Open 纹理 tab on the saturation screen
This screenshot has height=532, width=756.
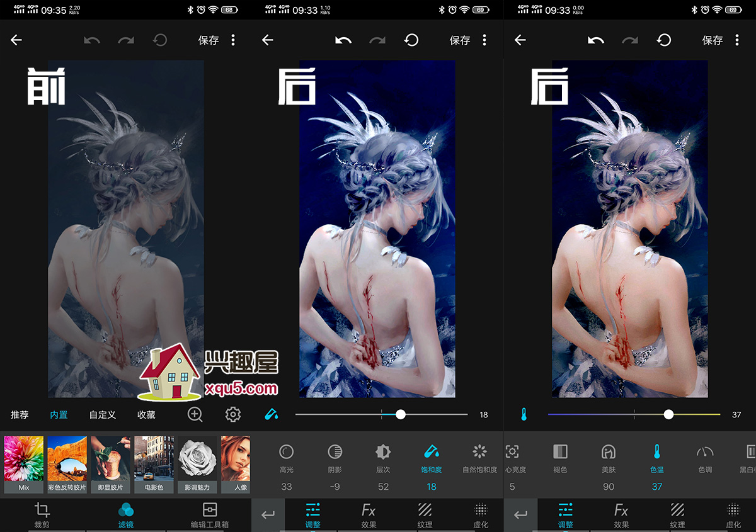tap(425, 515)
